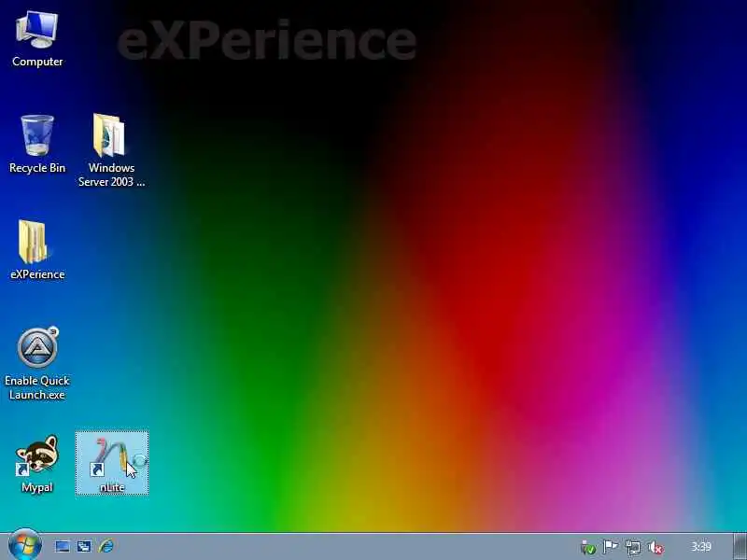Open the Action Center flag icon

[611, 547]
